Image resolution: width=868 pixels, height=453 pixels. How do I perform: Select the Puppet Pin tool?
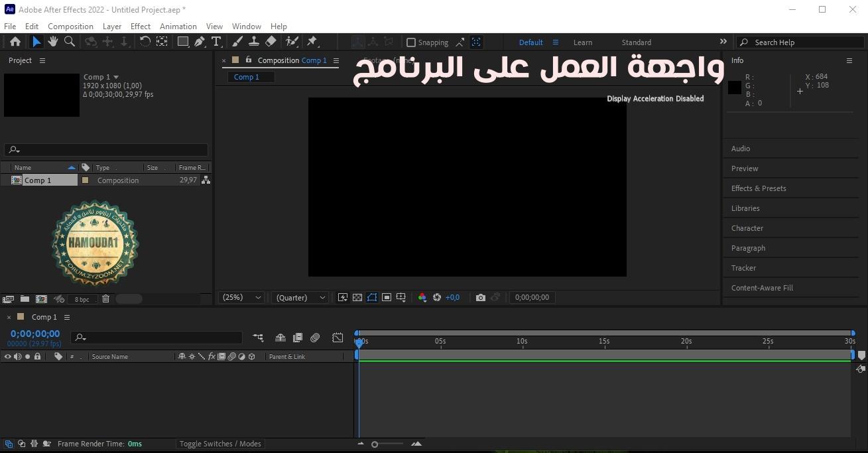[x=312, y=42]
